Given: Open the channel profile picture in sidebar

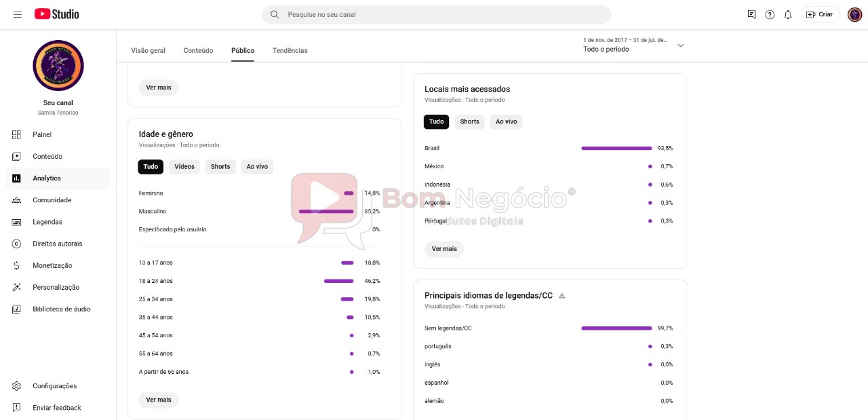Looking at the screenshot, I should point(58,65).
